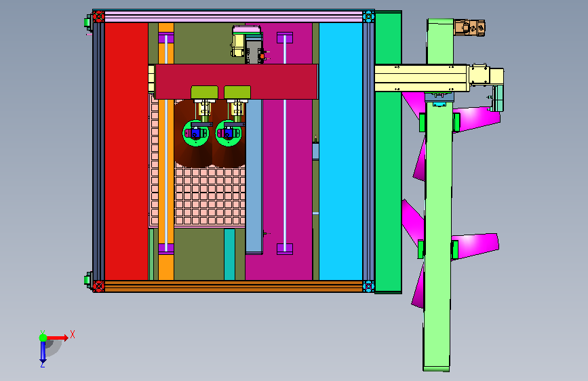This screenshot has height=381, width=588.
Task: Click the purple bearing block at magenta rail bottom
Action: point(285,249)
